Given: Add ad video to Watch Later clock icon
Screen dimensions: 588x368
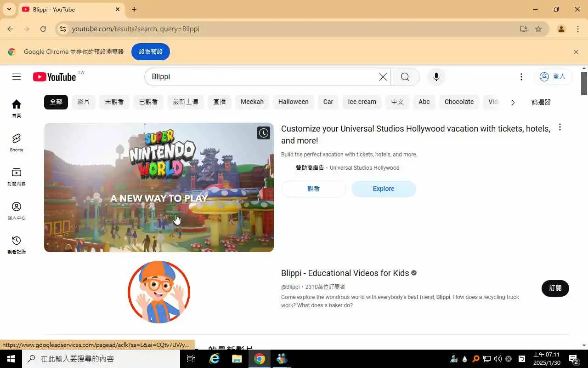Looking at the screenshot, I should [x=264, y=133].
